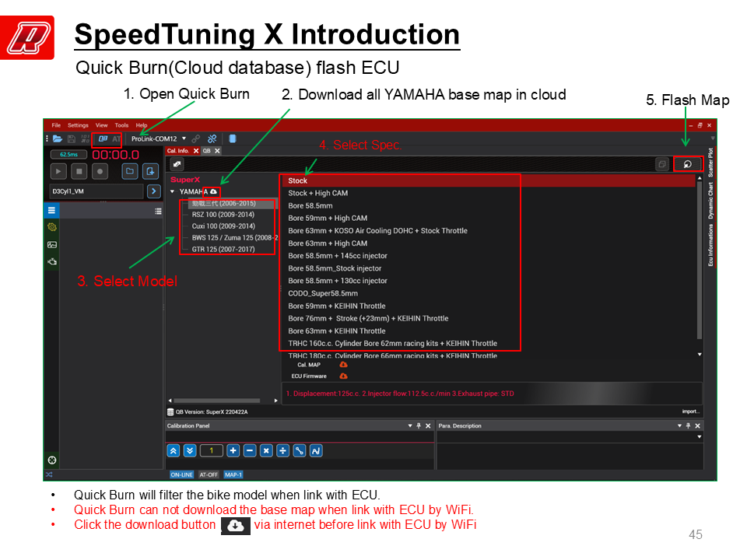Open file using the folder toolbar icon
The width and height of the screenshot is (747, 560).
tap(58, 139)
